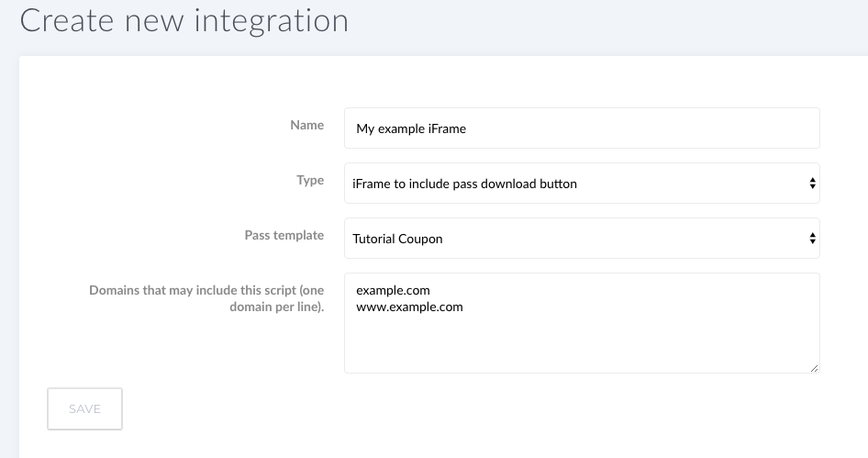Open the Pass template dropdown

click(582, 238)
